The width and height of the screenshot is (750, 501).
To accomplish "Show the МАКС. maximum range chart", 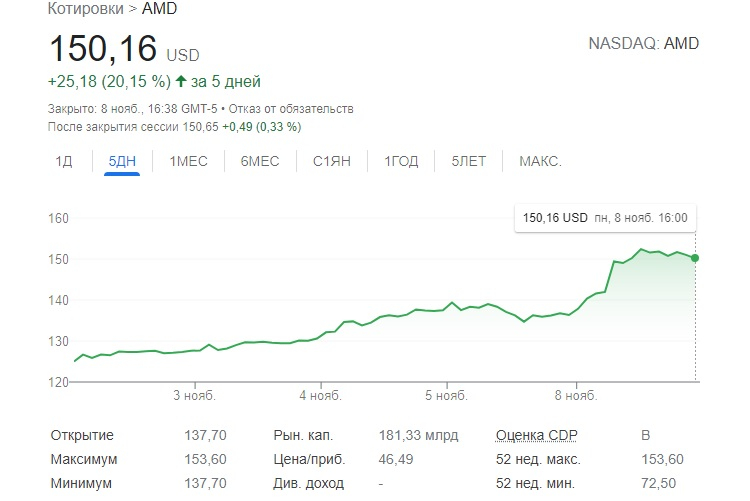I will point(540,161).
